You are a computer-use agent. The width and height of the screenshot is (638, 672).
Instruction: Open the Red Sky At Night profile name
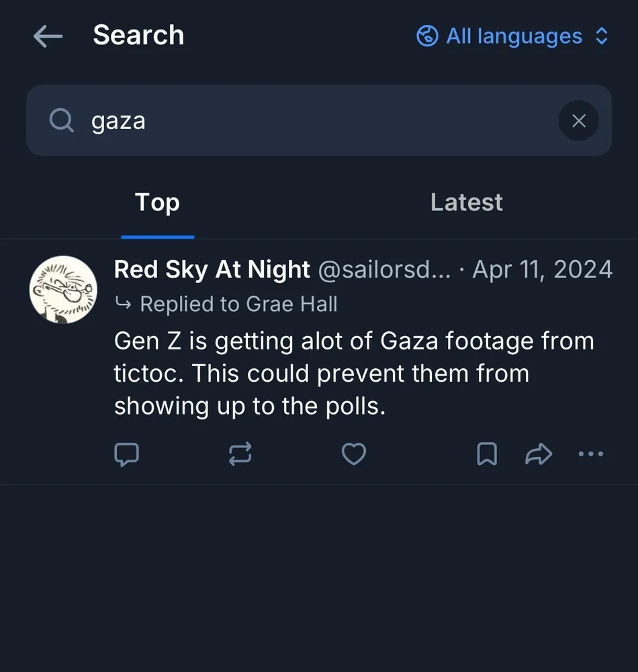[212, 270]
